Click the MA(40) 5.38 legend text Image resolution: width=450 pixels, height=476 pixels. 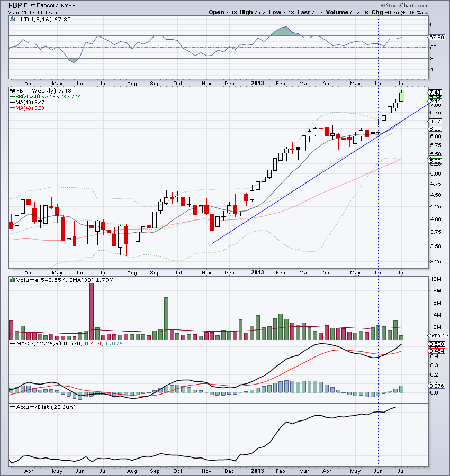(30, 108)
